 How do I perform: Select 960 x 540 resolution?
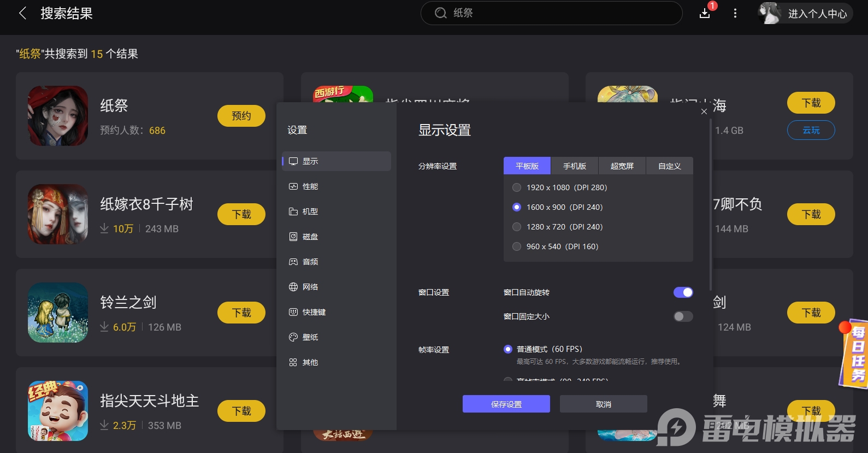tap(517, 246)
